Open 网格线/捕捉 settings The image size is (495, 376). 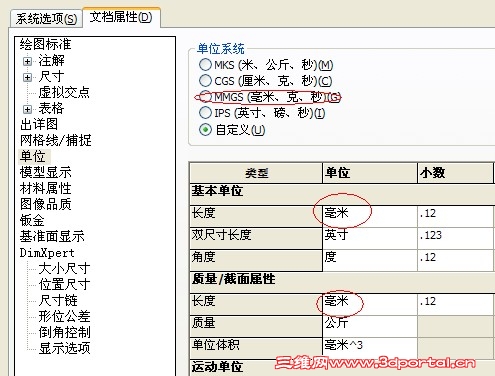pos(56,140)
